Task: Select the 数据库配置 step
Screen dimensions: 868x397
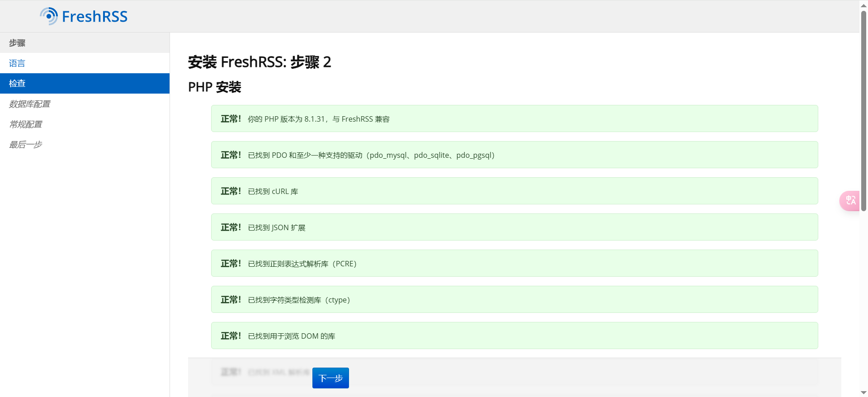Action: (85, 104)
